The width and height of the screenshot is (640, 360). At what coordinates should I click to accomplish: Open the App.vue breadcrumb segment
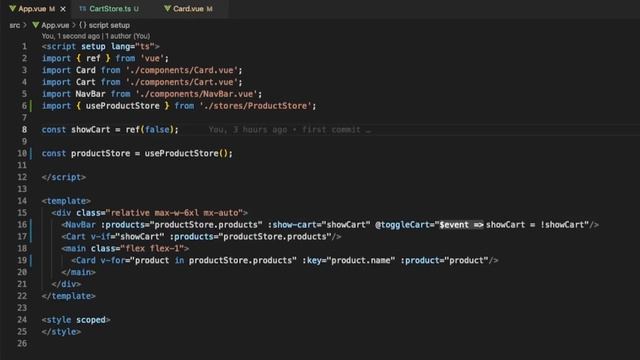point(55,25)
